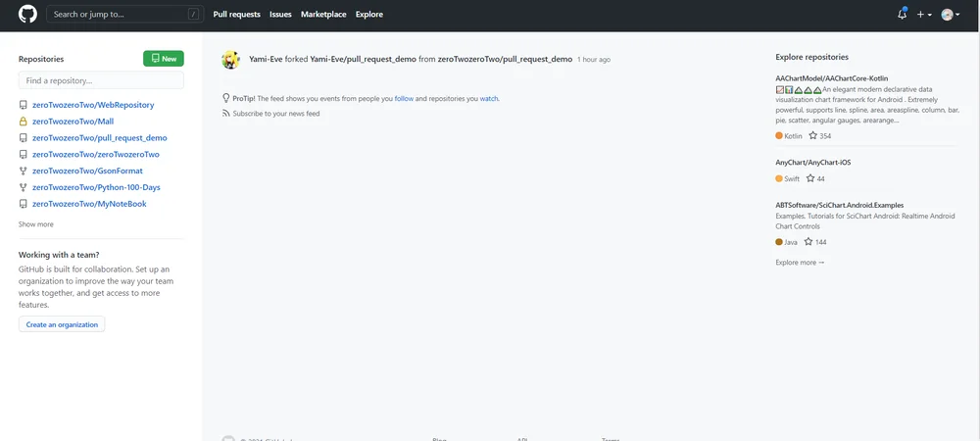
Task: Select Create an organization button
Action: coord(62,324)
